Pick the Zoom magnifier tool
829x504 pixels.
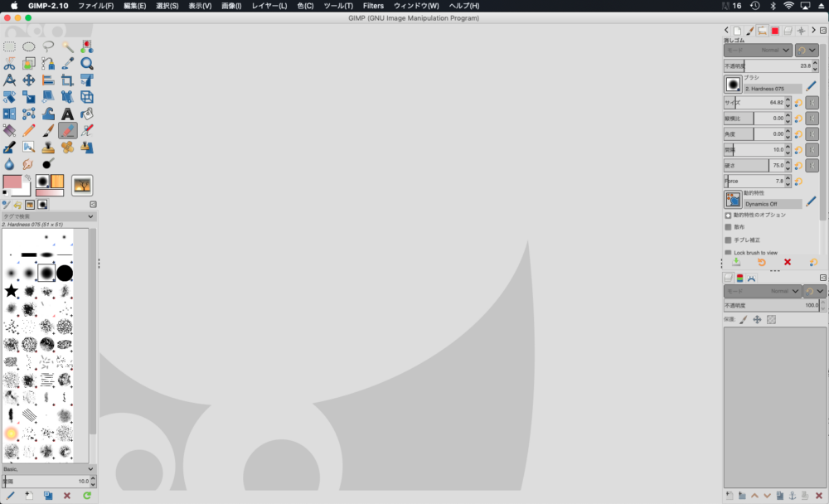point(86,64)
